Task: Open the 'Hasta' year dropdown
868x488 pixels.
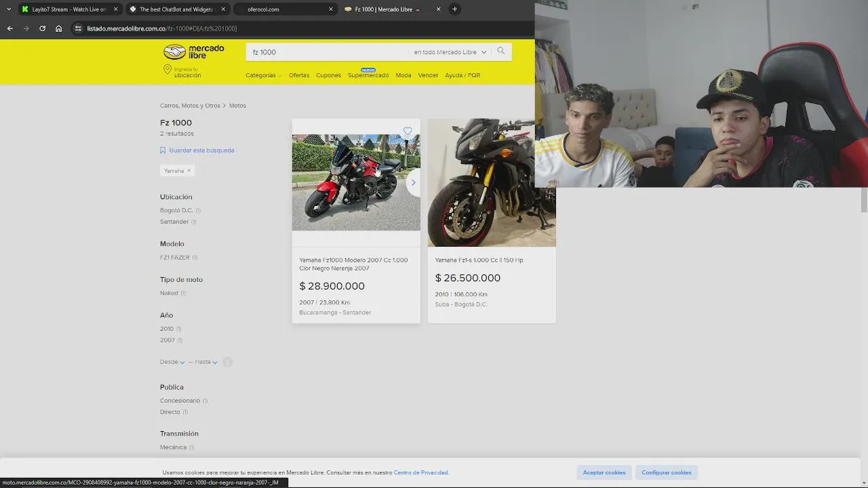Action: point(206,362)
